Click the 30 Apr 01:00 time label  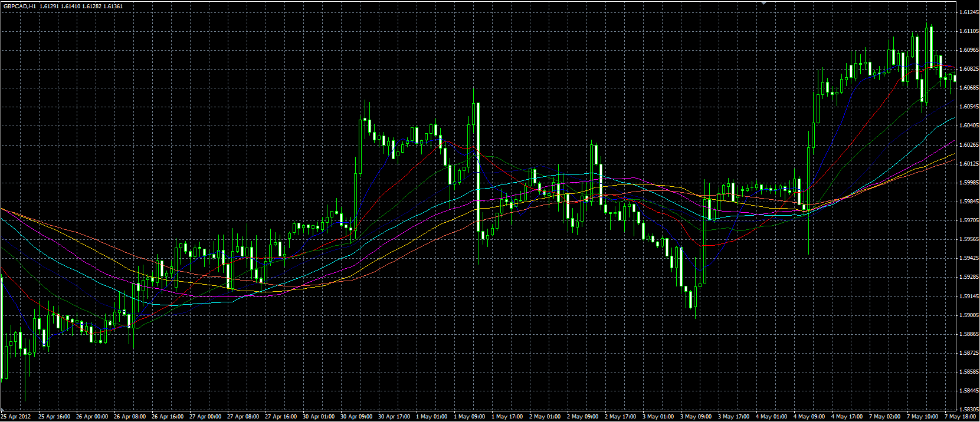point(319,417)
